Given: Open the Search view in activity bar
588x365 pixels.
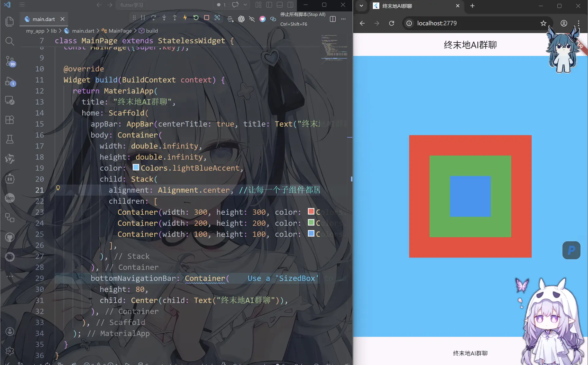Looking at the screenshot, I should [x=10, y=41].
